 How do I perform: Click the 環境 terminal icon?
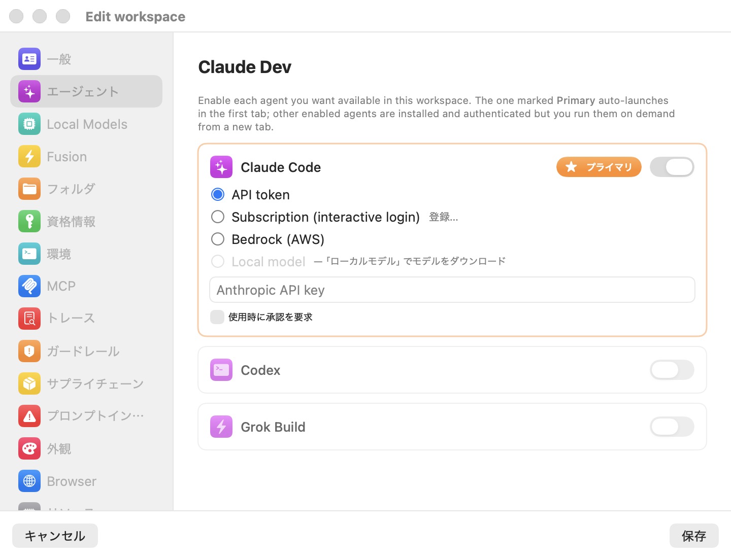(29, 254)
